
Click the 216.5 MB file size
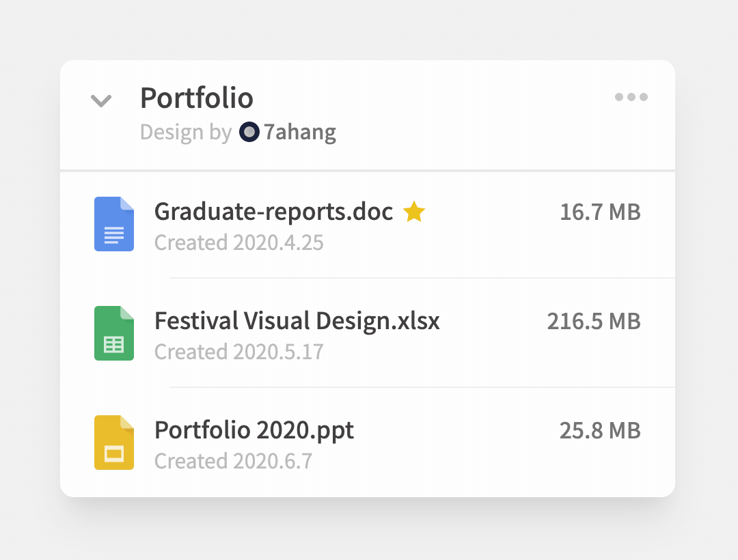click(x=594, y=322)
